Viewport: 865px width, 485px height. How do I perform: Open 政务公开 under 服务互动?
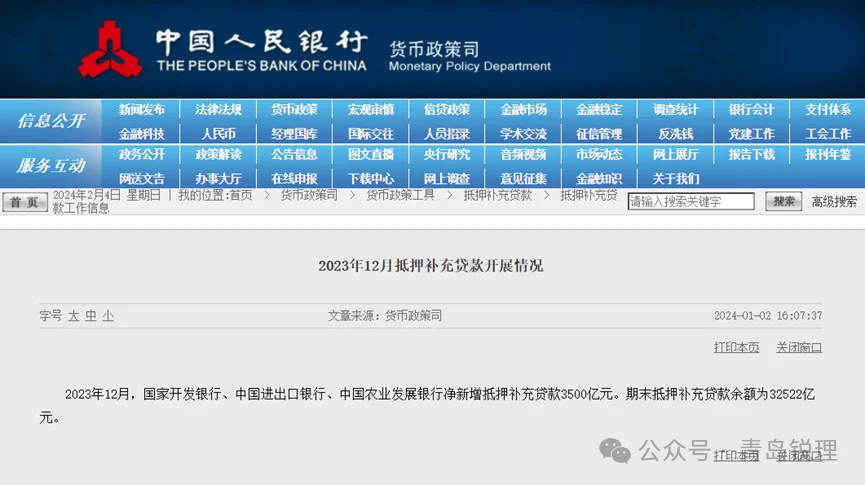(x=142, y=154)
